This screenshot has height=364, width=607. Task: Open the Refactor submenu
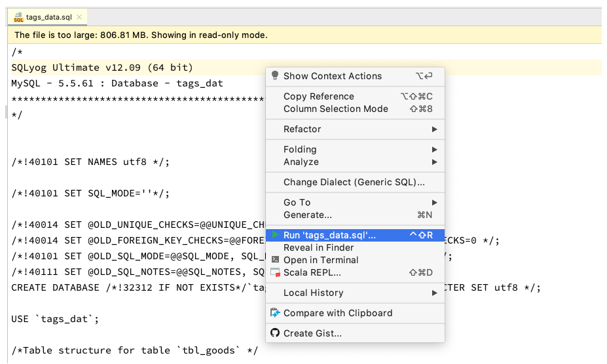coord(355,129)
